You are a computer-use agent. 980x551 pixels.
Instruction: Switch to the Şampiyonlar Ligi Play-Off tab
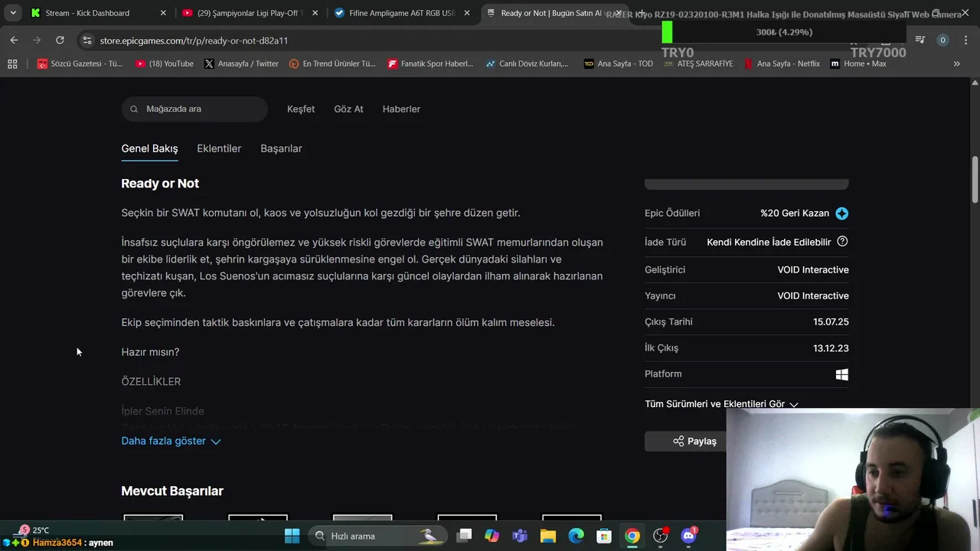pos(250,13)
